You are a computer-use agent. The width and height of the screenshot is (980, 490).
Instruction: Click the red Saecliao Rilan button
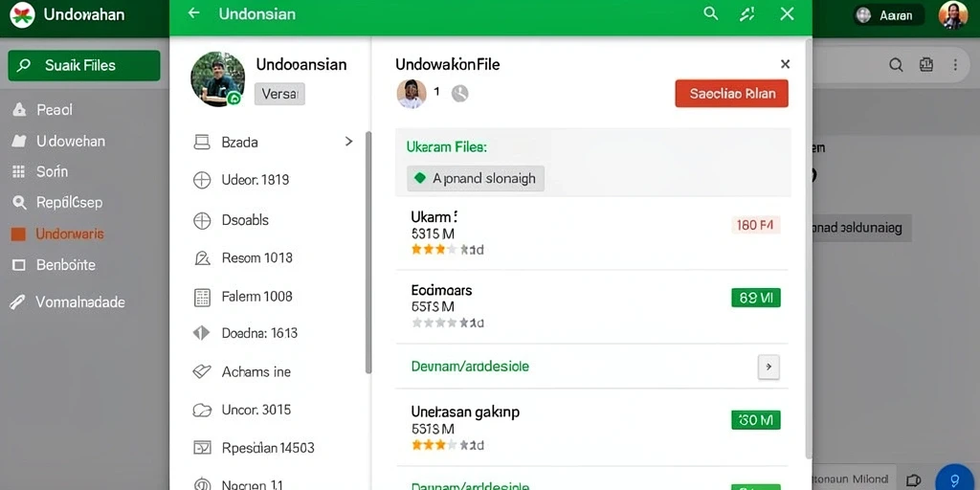click(732, 94)
